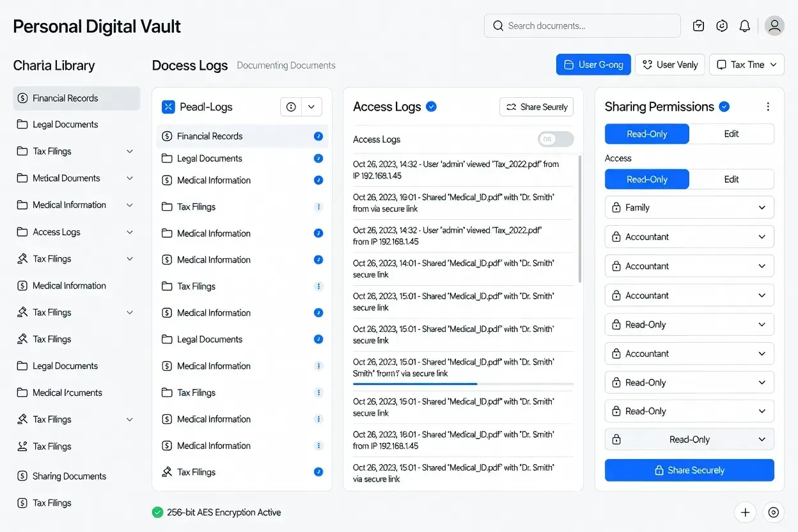Click the info icon in the Peadl-Logs header
This screenshot has height=532, width=798.
(291, 107)
